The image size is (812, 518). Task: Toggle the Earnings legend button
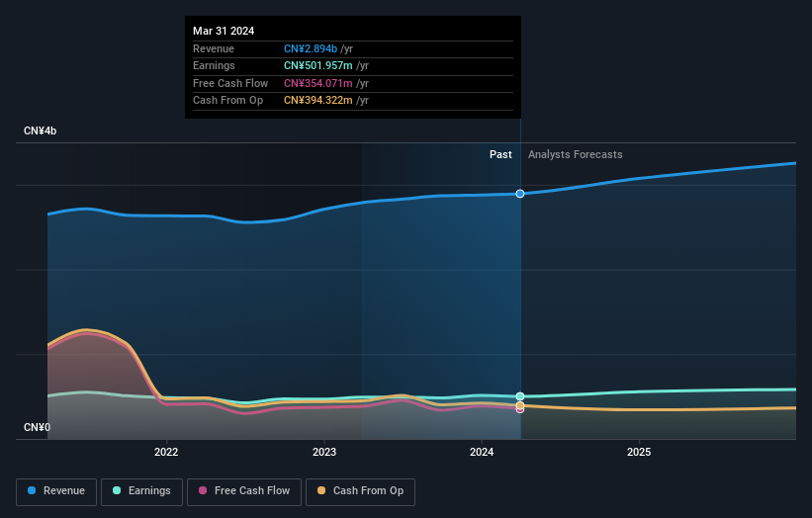(141, 491)
